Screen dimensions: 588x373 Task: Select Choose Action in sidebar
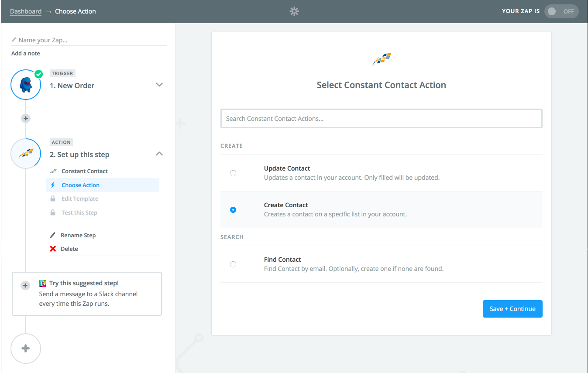(x=103, y=185)
